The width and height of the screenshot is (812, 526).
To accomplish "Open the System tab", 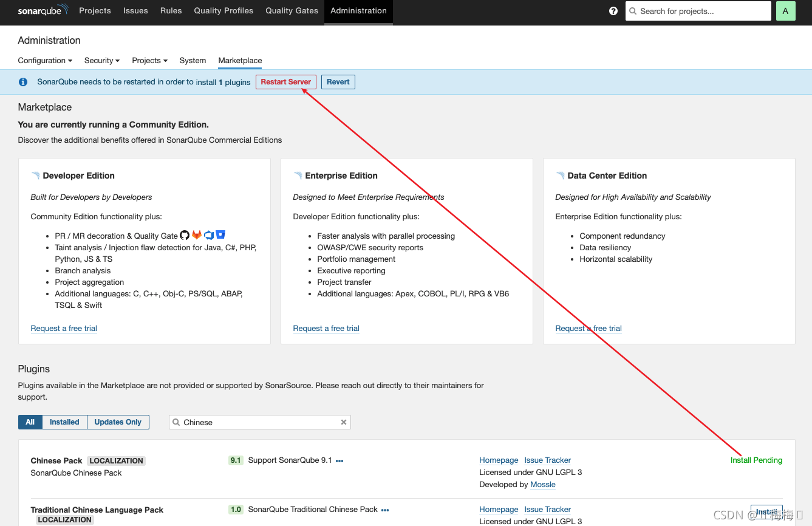I will (x=193, y=61).
